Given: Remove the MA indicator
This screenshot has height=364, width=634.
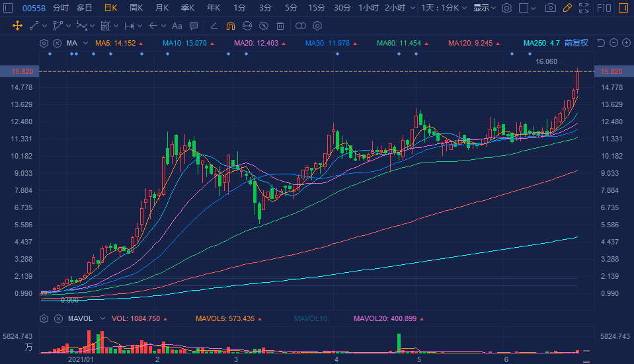Looking at the screenshot, I should point(58,43).
